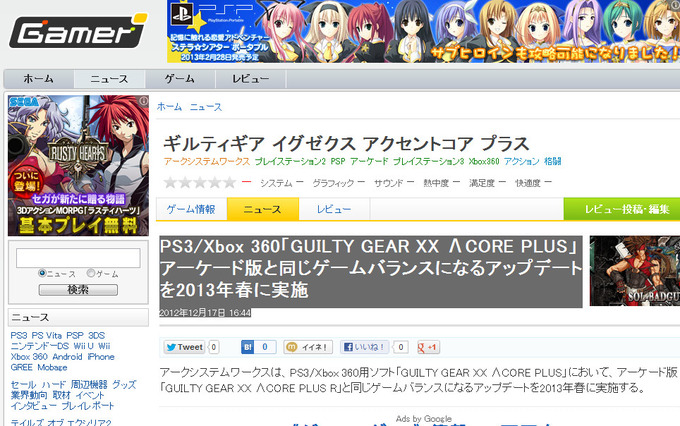
Task: Open グッズ category in sidebar
Action: [x=124, y=385]
